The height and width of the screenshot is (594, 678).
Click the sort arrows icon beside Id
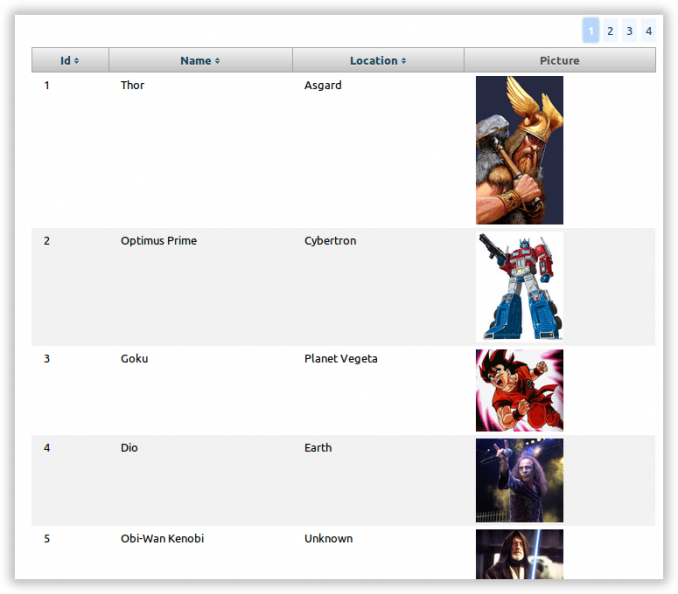click(x=77, y=61)
